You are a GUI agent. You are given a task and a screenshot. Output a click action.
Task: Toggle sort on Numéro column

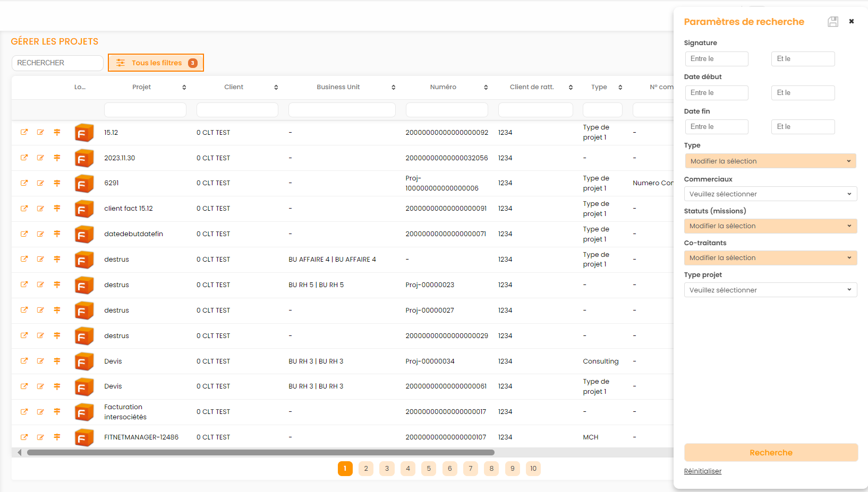(486, 88)
